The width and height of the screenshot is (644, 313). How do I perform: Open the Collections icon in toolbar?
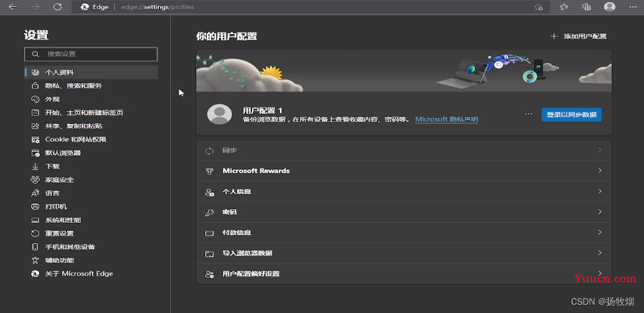point(586,7)
